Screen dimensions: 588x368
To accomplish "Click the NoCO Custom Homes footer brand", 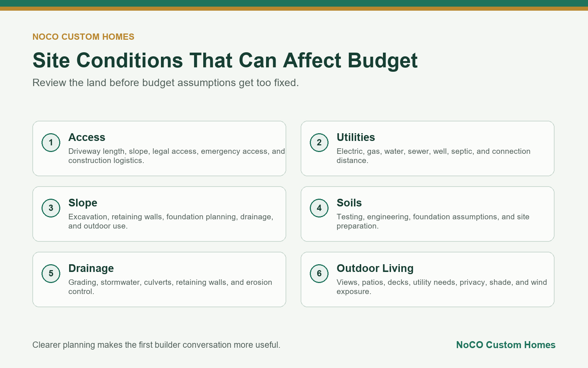I will tap(506, 345).
